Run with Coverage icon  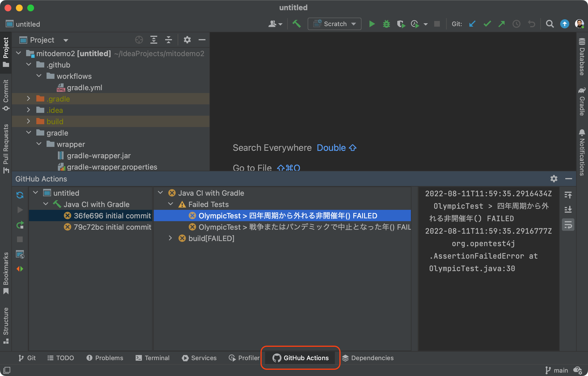(401, 24)
